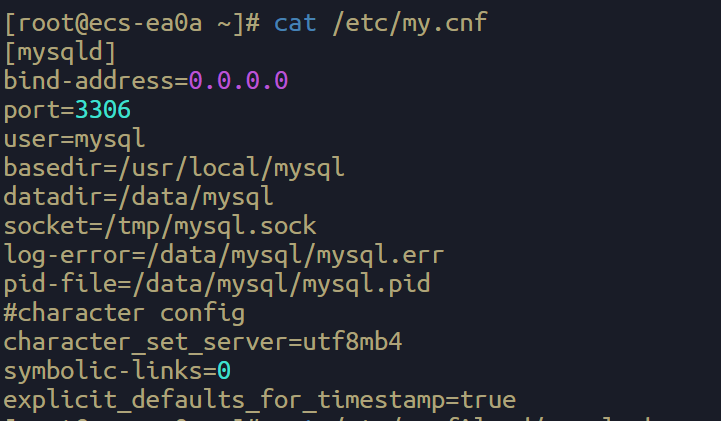Viewport: 721px width, 421px height.
Task: Click the pid-file key text
Action: click(60, 283)
